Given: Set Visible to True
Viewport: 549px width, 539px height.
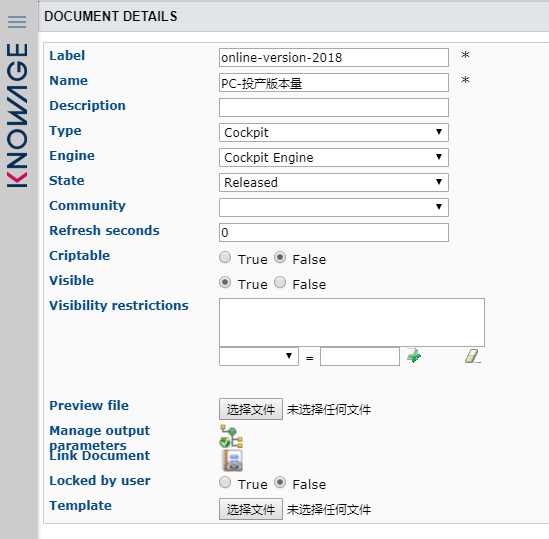Looking at the screenshot, I should [225, 282].
